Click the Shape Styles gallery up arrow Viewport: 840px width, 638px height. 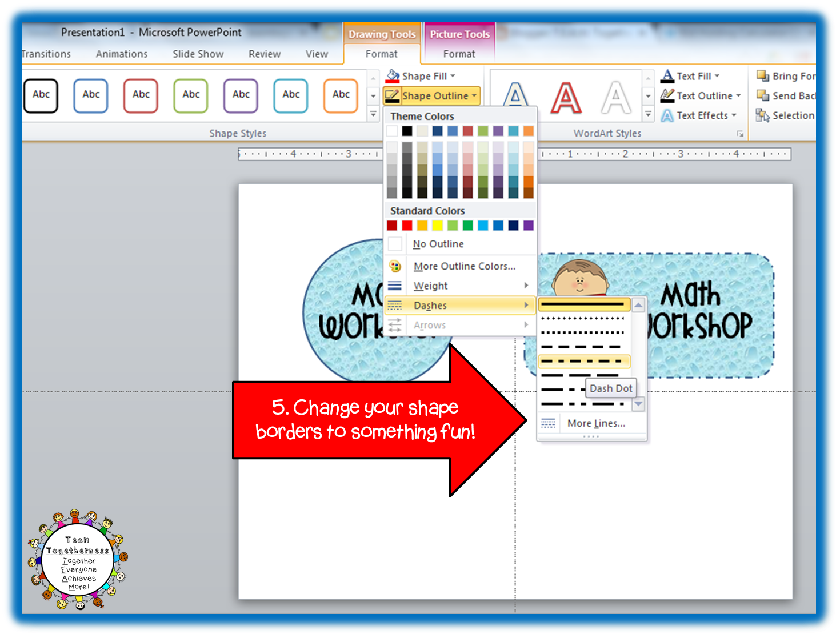tap(373, 78)
